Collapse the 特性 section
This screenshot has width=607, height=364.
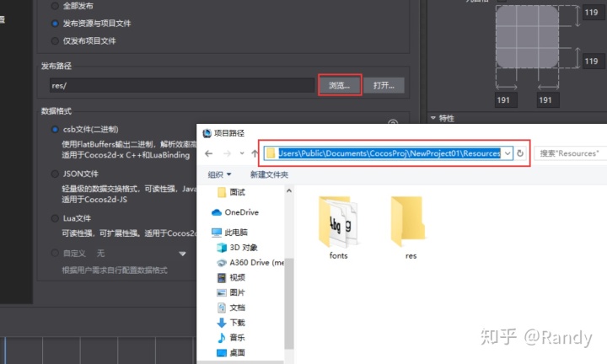pyautogui.click(x=433, y=118)
